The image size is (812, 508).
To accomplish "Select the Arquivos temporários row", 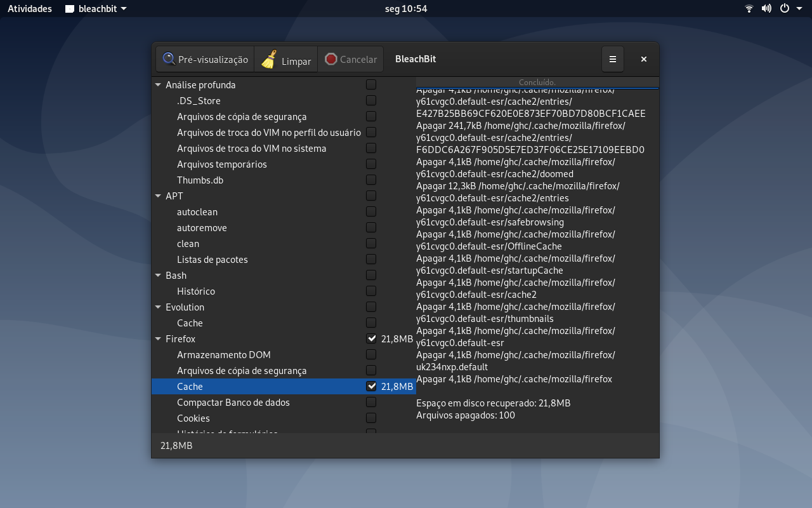I will pyautogui.click(x=284, y=164).
